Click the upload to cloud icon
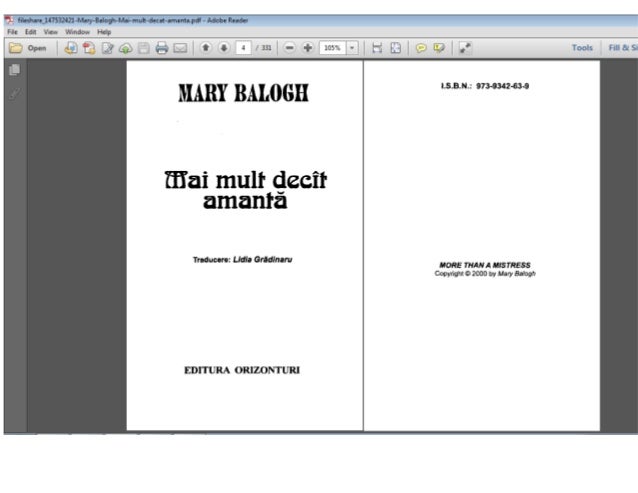This screenshot has width=638, height=493. 125,48
